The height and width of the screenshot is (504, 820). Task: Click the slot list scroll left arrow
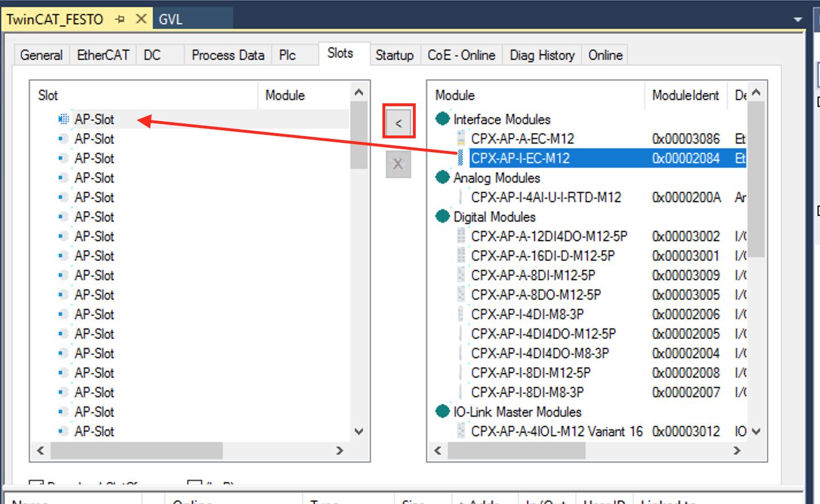coord(40,451)
